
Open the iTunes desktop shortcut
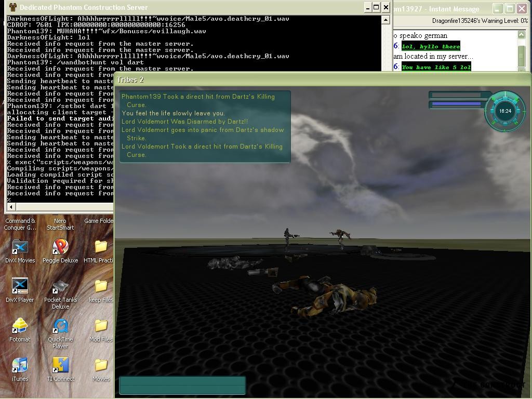coord(20,369)
